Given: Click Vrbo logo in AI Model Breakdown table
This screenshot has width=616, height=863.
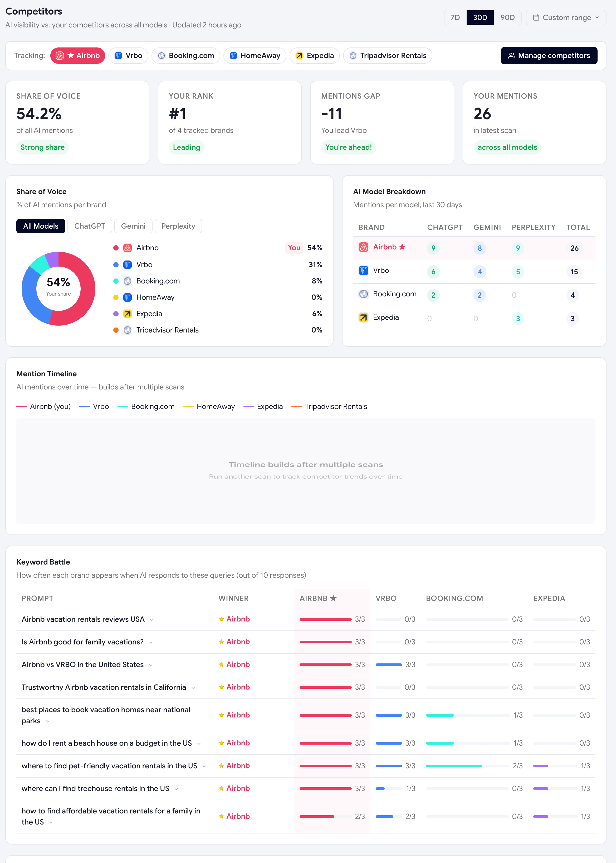Looking at the screenshot, I should coord(363,271).
